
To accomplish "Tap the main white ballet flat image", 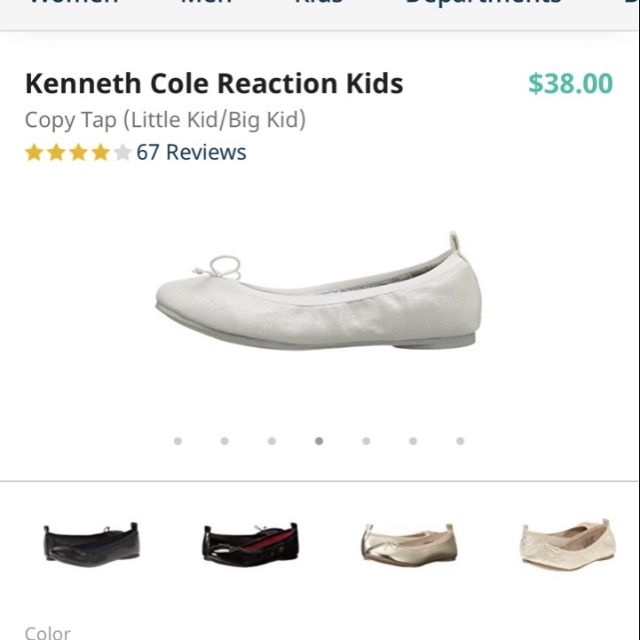I will coord(318,298).
